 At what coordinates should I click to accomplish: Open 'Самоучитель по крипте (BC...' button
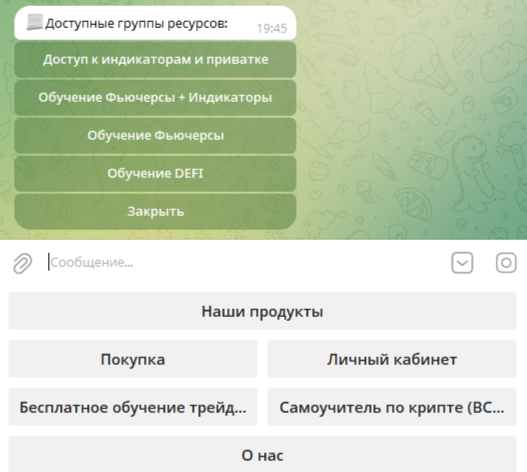pyautogui.click(x=392, y=407)
